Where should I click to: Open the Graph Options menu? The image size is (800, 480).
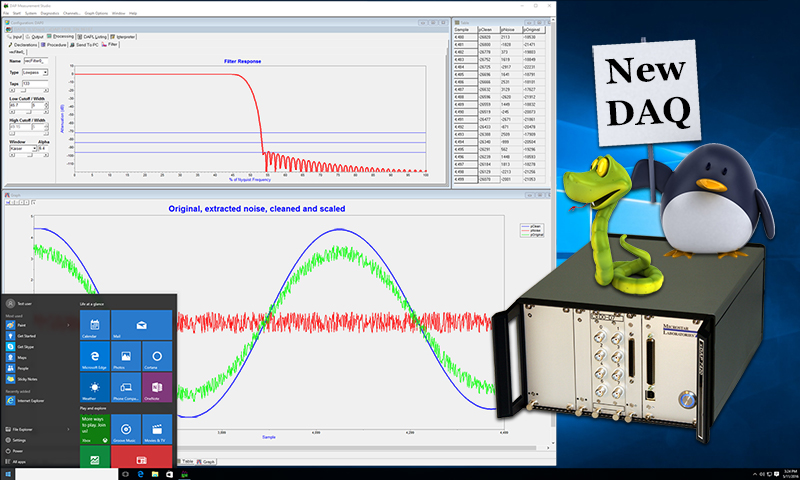[x=96, y=13]
